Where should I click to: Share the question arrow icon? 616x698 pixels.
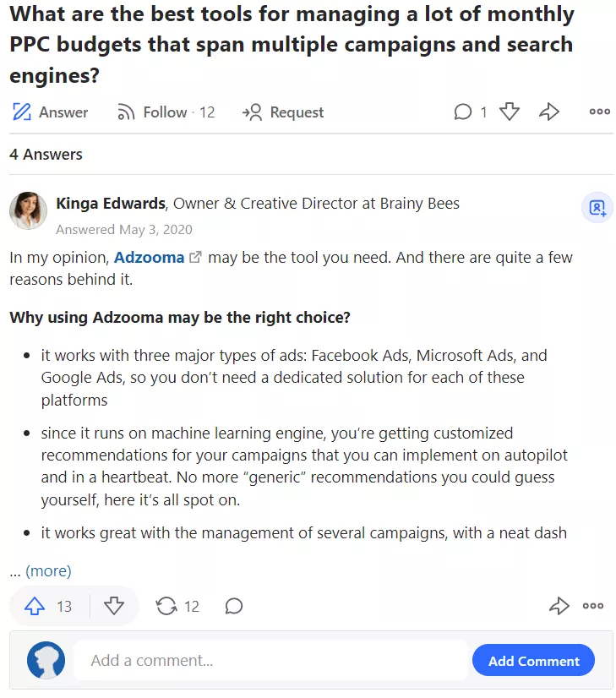click(x=549, y=112)
